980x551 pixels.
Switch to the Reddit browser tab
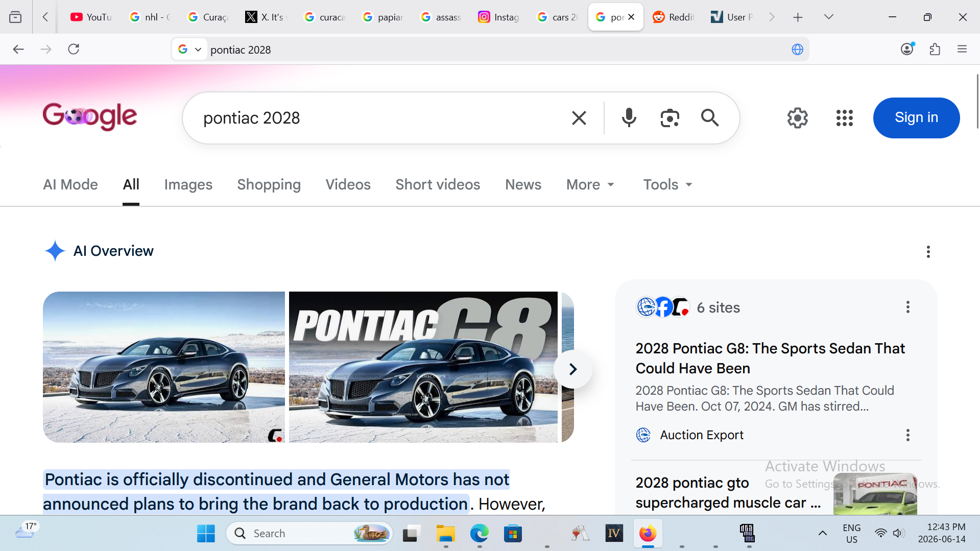tap(674, 17)
